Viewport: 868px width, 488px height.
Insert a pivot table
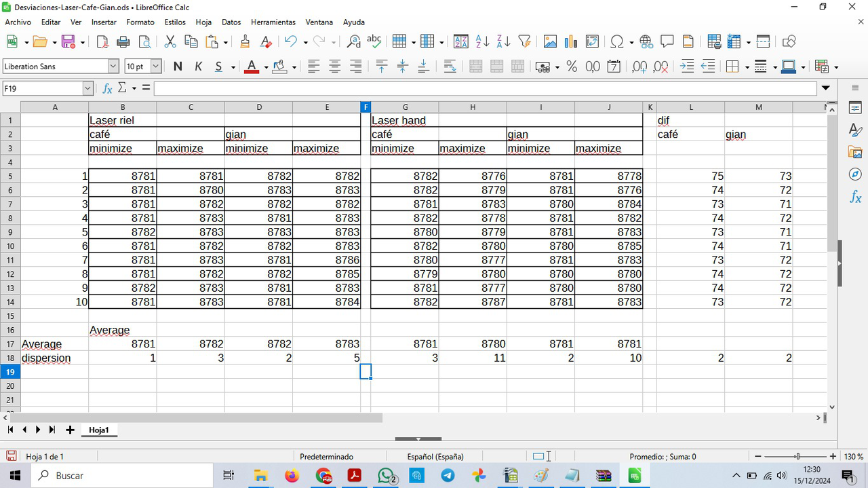(592, 42)
